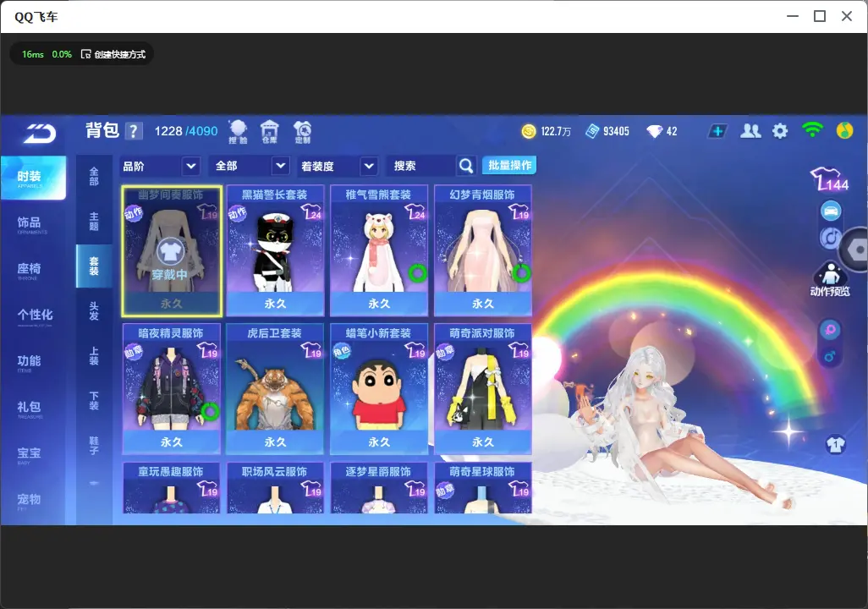
Task: Select the 萌奇星球服饰 outfit card
Action: (x=483, y=488)
